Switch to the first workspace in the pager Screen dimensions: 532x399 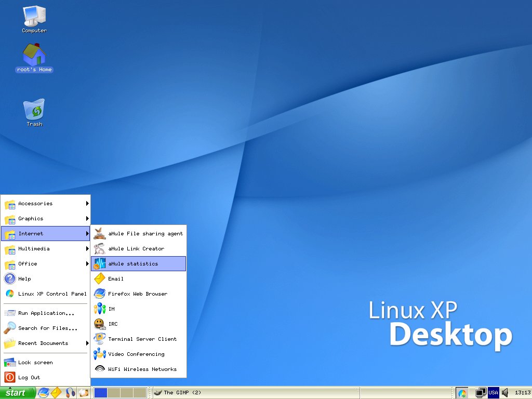tap(100, 393)
